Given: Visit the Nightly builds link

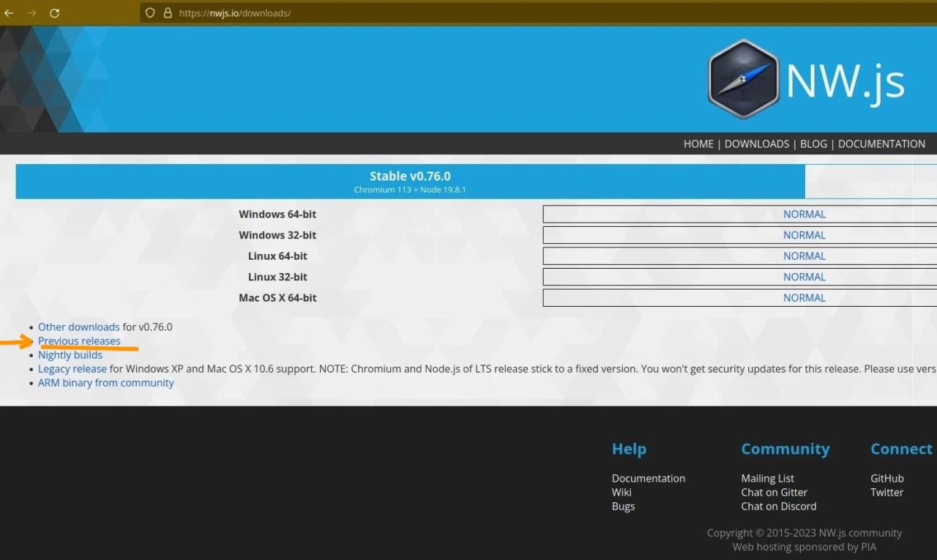Looking at the screenshot, I should coord(70,355).
